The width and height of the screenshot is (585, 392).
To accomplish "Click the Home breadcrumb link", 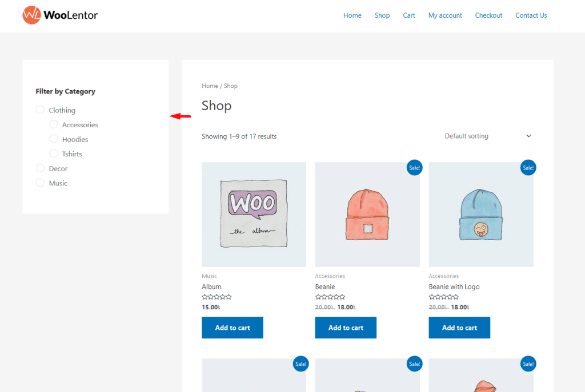I will click(x=210, y=86).
